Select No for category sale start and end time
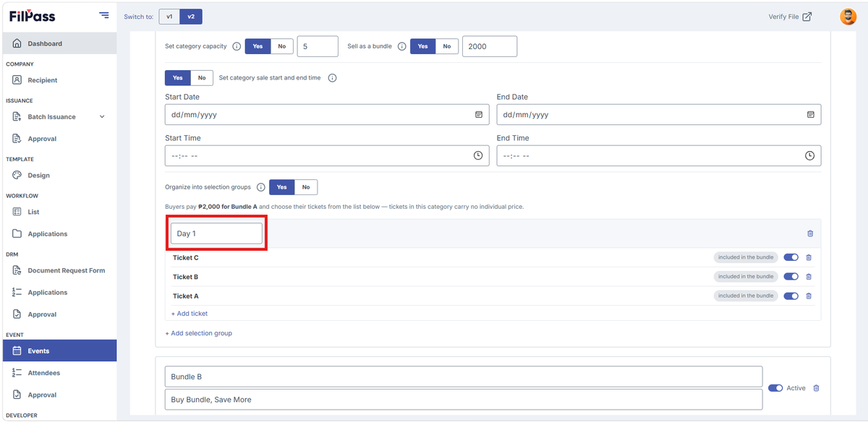868x422 pixels. (x=202, y=78)
